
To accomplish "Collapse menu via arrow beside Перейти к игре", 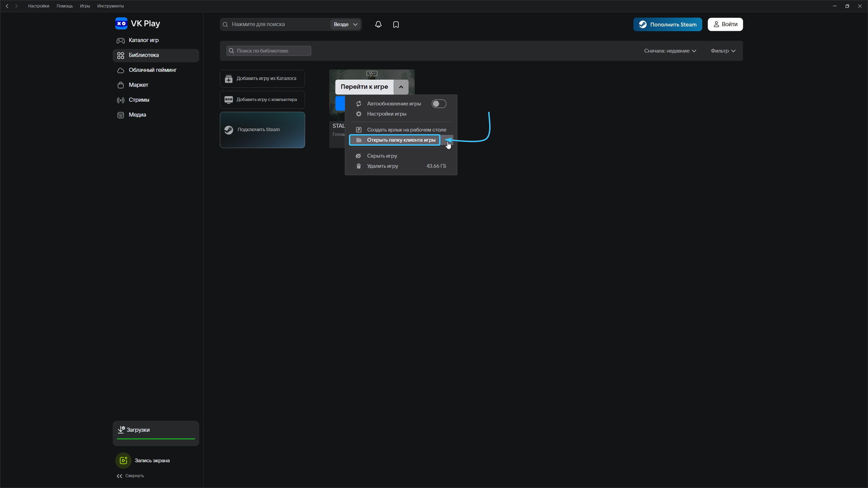I will pos(401,87).
